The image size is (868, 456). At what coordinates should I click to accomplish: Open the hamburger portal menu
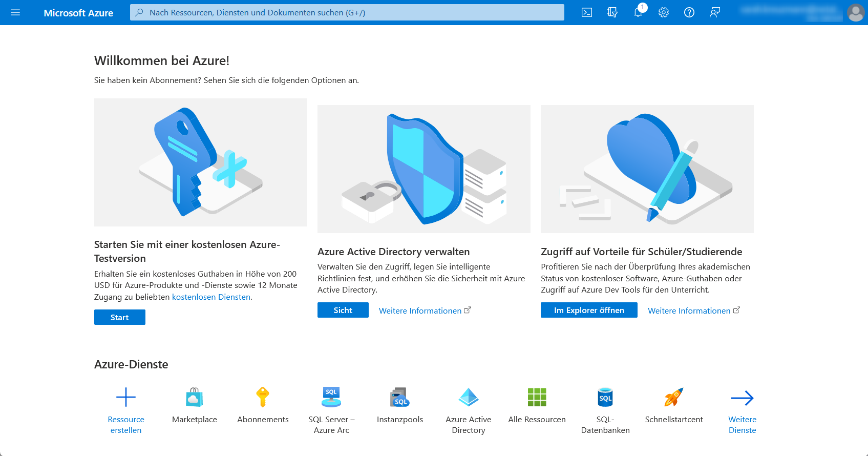tap(15, 12)
